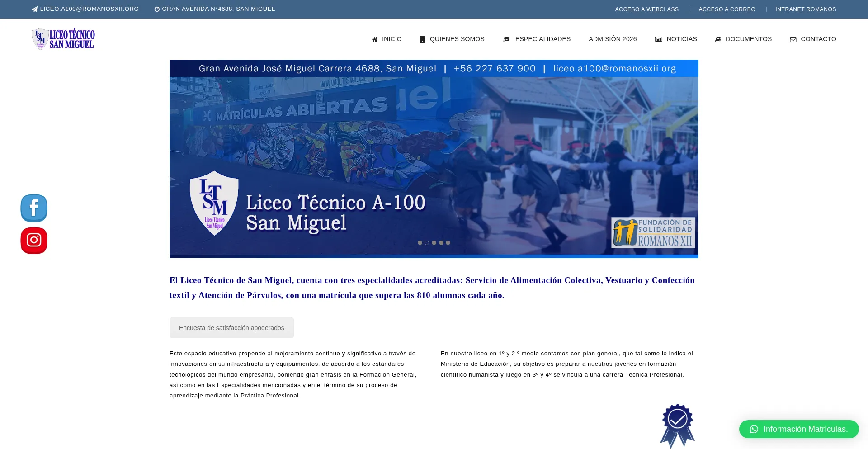
Task: Click the blue ribbon accreditation badge
Action: 677,426
